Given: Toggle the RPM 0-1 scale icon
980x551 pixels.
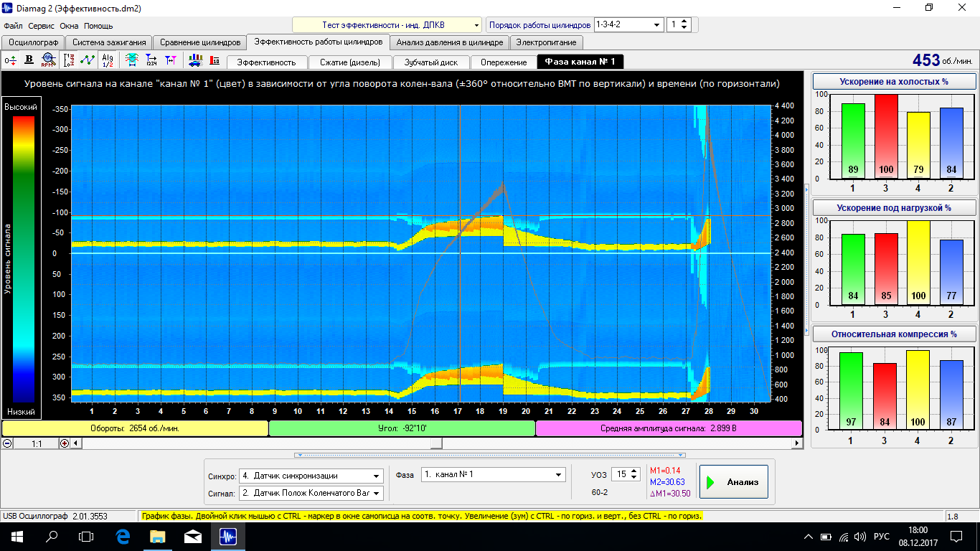Looking at the screenshot, I should (69, 60).
